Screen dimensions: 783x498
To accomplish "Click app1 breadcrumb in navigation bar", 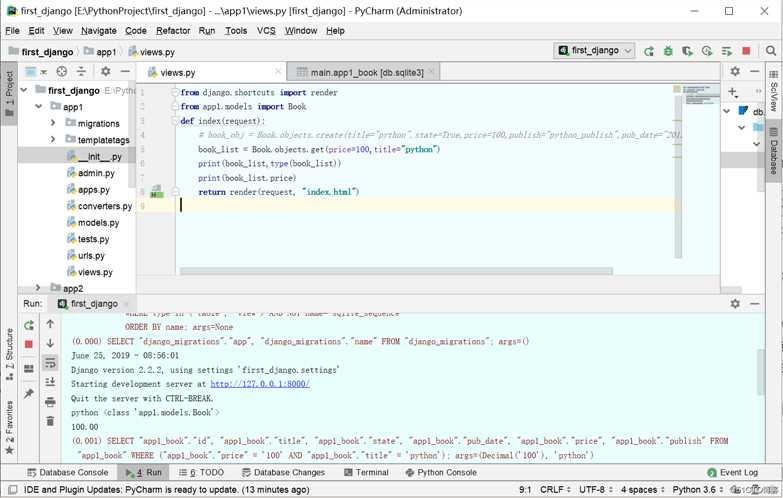I will tap(100, 51).
